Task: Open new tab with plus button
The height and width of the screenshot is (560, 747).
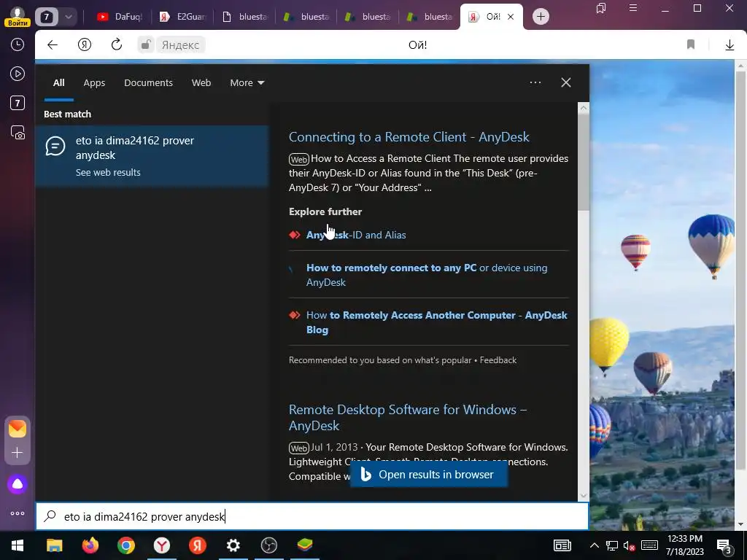Action: [x=541, y=17]
